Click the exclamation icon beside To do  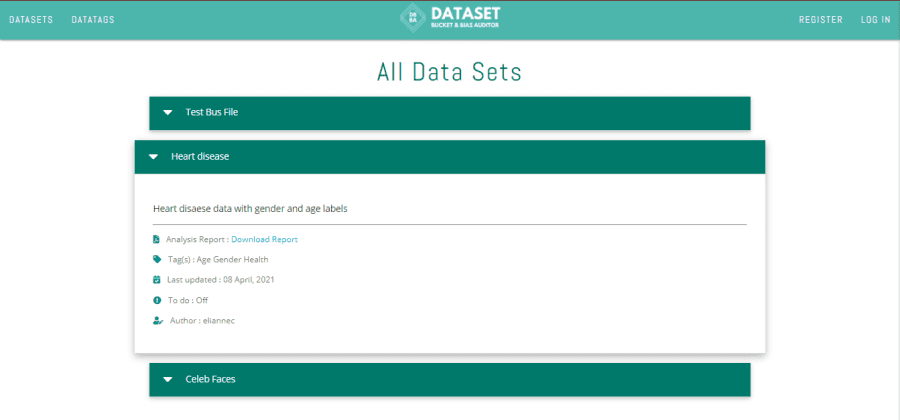click(157, 300)
